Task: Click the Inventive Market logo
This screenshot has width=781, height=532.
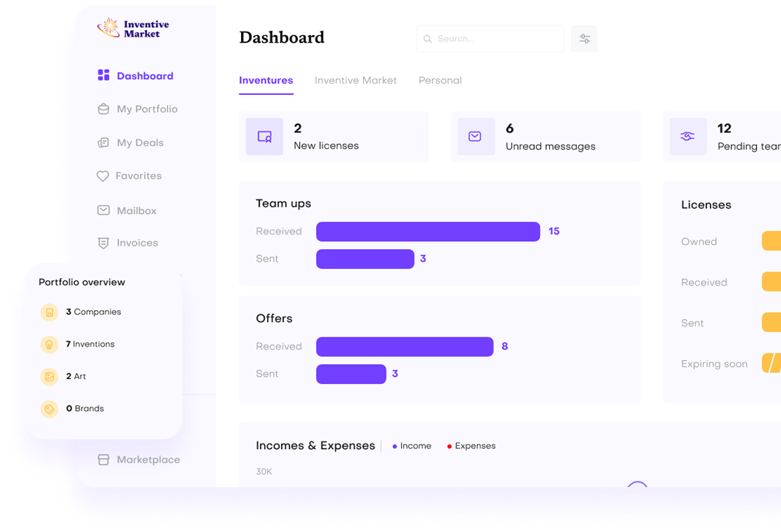Action: tap(133, 29)
